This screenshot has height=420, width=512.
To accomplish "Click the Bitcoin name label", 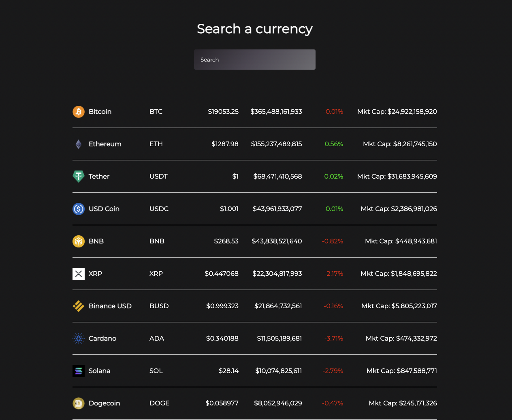I will pyautogui.click(x=100, y=112).
